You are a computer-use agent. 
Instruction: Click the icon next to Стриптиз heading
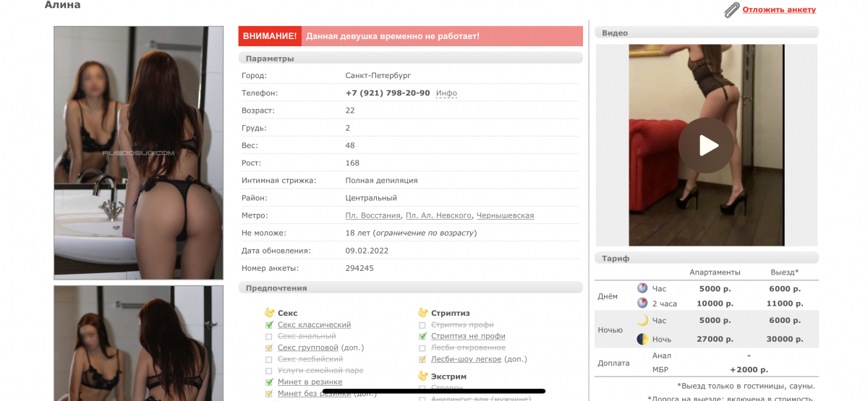tap(423, 313)
